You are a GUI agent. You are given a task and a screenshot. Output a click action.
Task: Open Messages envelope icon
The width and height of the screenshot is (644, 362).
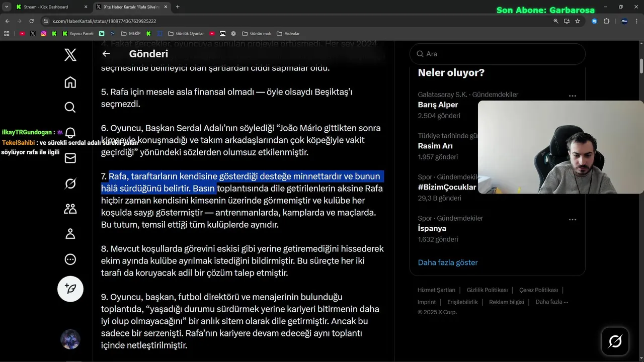click(70, 158)
